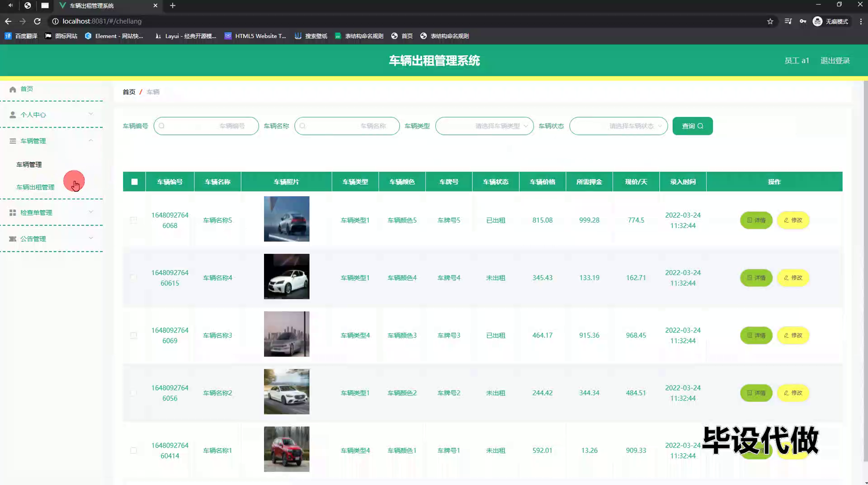Open 首页 bookmark in bookmarks bar
This screenshot has width=868, height=485.
click(402, 36)
